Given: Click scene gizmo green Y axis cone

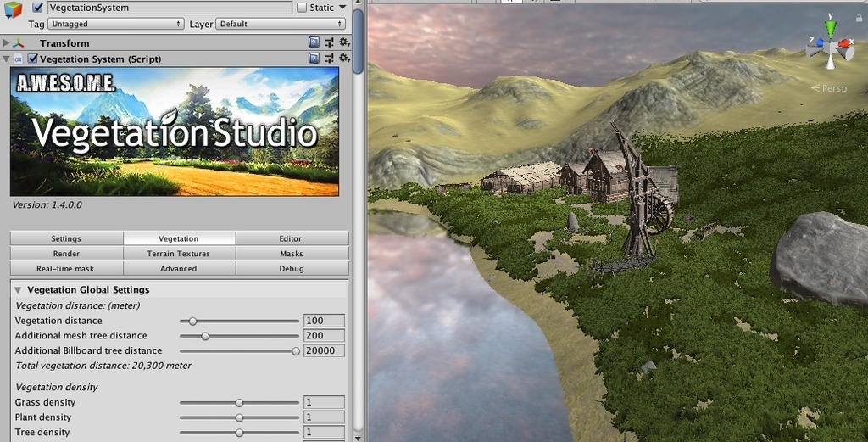Looking at the screenshot, I should click(831, 30).
